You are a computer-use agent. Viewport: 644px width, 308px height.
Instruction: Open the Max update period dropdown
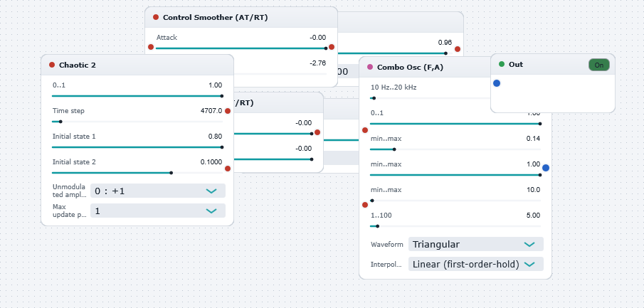(158, 211)
